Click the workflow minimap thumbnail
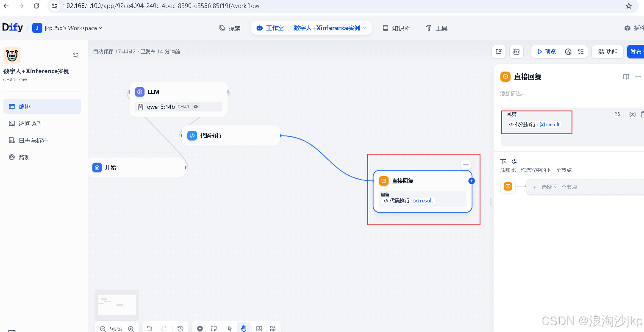 tap(117, 305)
